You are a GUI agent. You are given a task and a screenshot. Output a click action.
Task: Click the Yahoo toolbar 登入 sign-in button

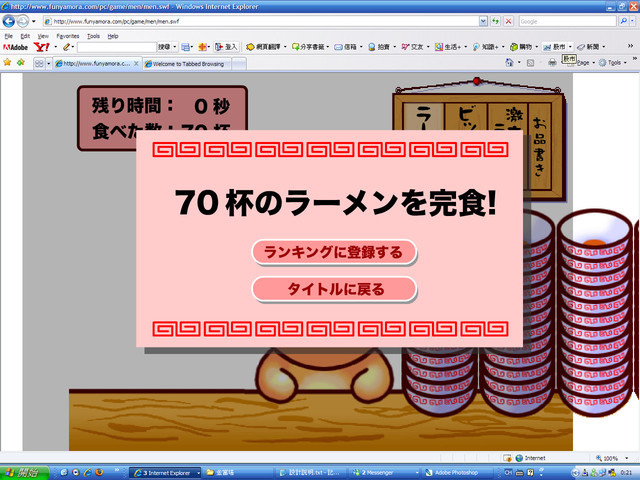227,47
